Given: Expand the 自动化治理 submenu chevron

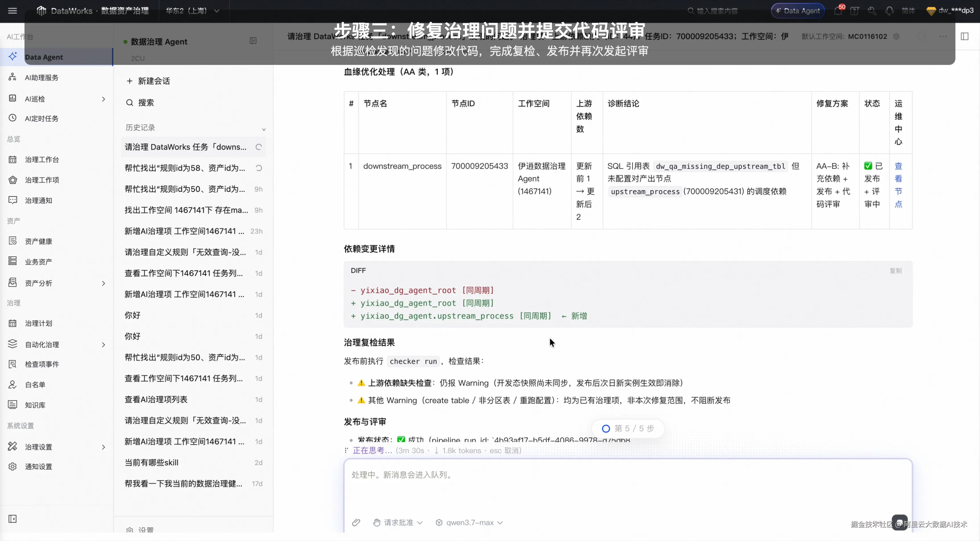Looking at the screenshot, I should tap(103, 345).
